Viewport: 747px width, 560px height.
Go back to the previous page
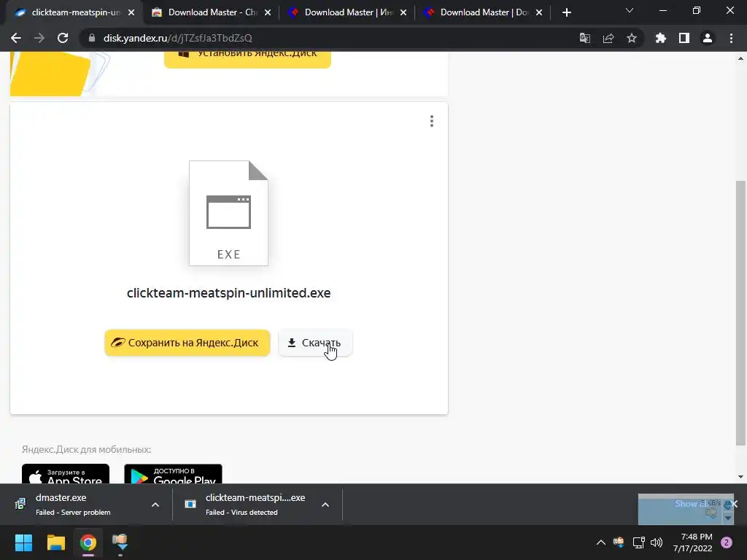coord(16,38)
